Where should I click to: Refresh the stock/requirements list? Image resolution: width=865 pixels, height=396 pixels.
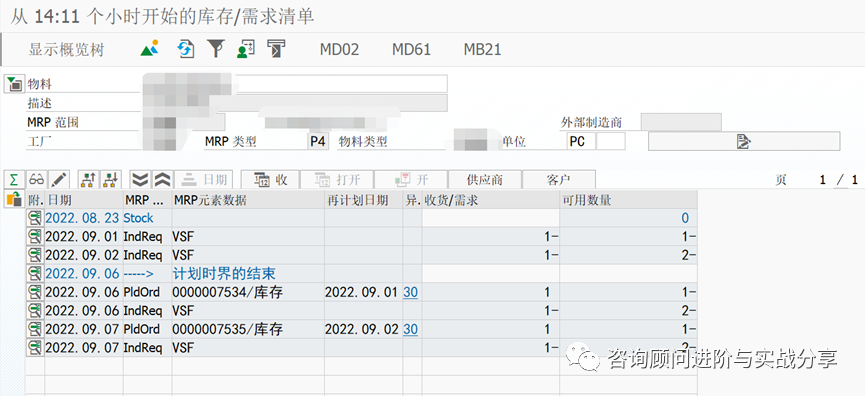click(x=186, y=49)
